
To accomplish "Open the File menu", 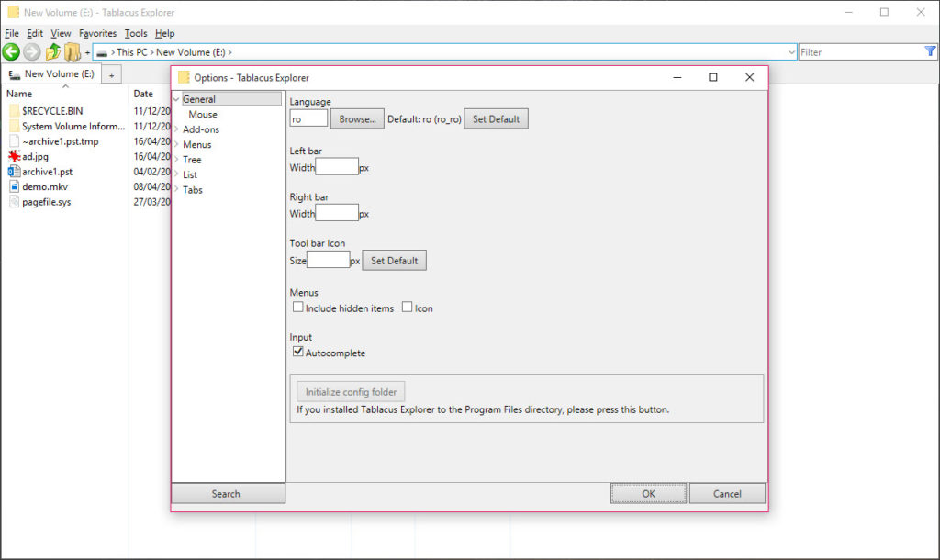I will pyautogui.click(x=12, y=34).
